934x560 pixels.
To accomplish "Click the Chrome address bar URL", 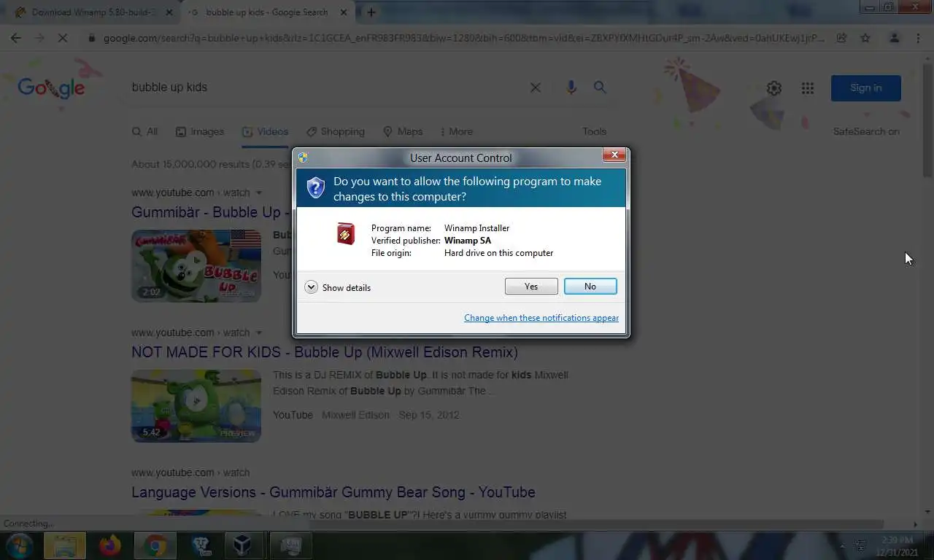I will (x=463, y=38).
